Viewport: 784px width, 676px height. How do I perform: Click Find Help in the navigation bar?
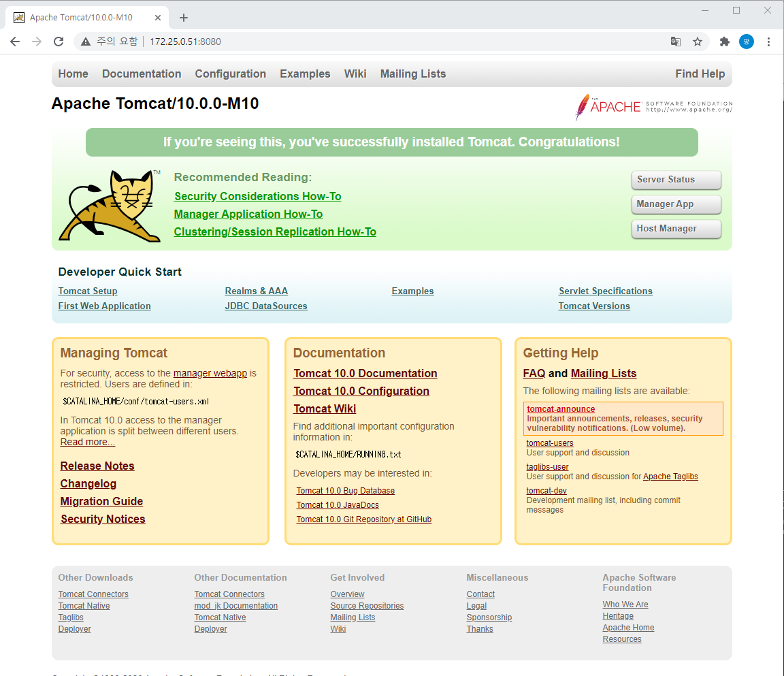[700, 74]
